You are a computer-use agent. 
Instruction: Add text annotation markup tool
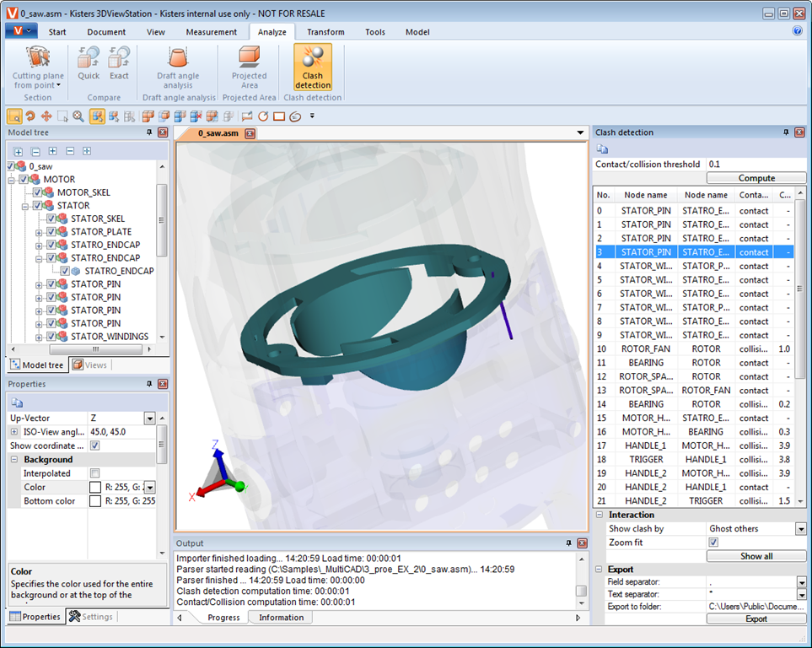247,116
